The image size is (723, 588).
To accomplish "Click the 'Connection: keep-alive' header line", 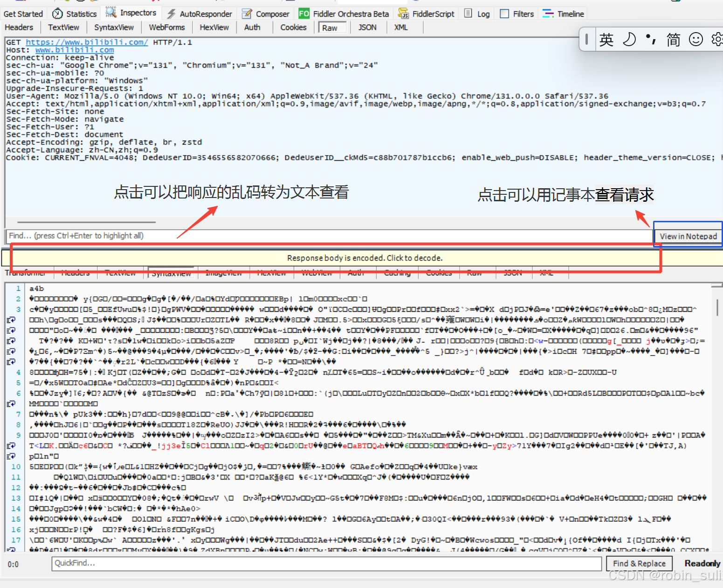I will click(60, 58).
